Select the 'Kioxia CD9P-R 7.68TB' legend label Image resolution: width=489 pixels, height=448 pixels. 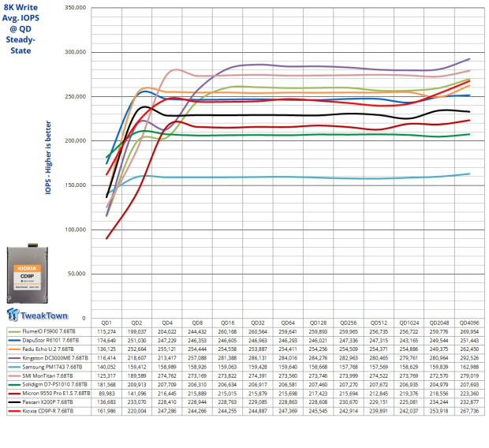point(47,411)
